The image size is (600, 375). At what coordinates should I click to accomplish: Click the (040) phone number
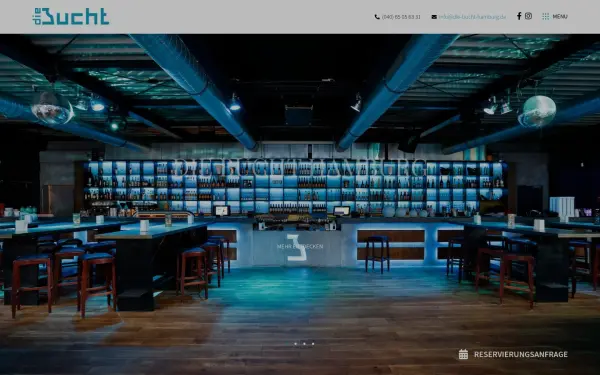pyautogui.click(x=401, y=17)
